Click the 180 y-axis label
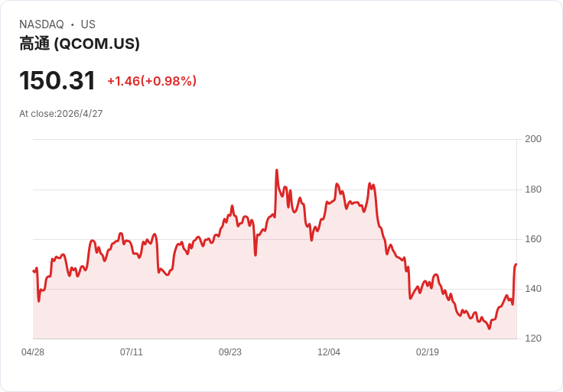 (533, 190)
